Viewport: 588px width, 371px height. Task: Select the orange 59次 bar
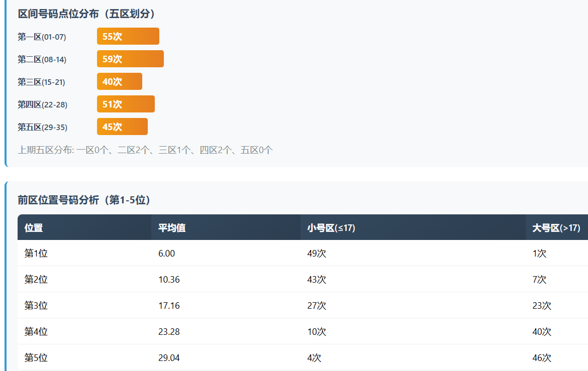pos(130,59)
